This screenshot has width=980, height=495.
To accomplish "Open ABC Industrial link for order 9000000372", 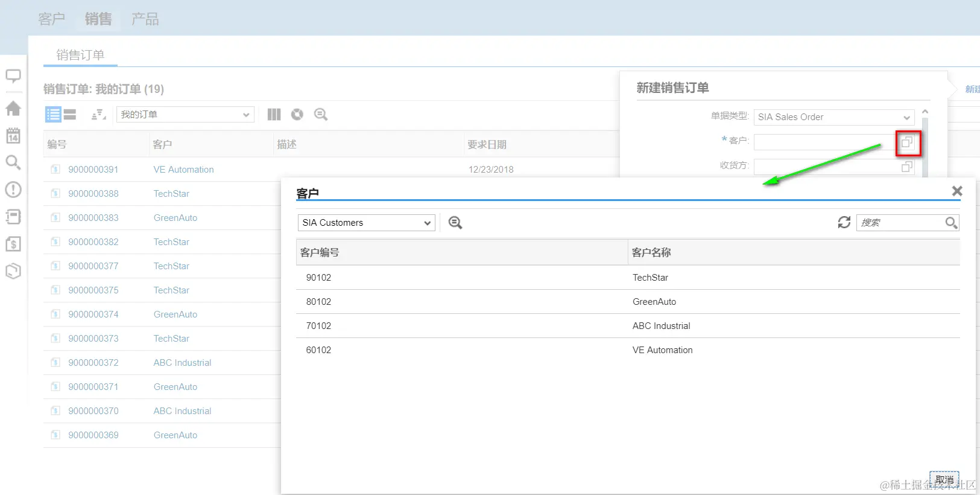I will [182, 363].
